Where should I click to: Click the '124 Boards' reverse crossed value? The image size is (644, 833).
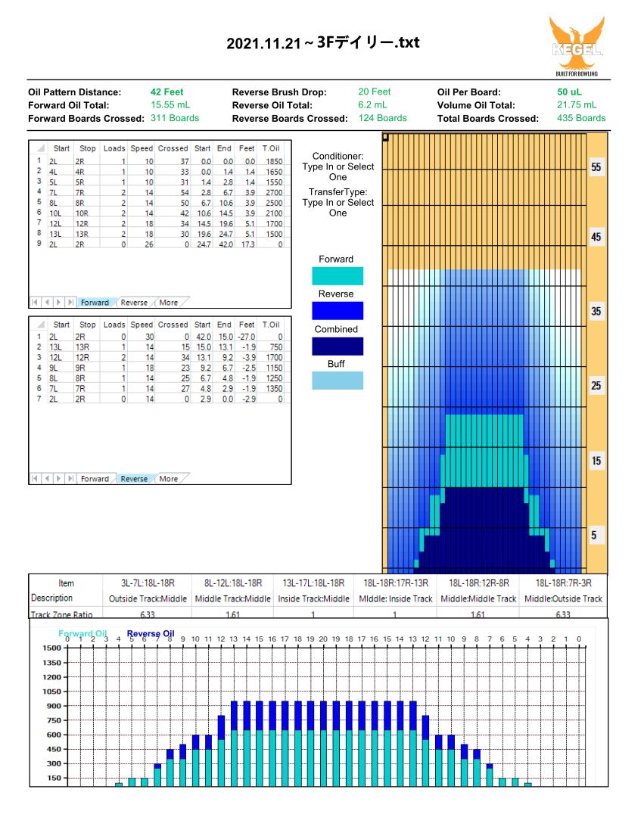coord(383,118)
